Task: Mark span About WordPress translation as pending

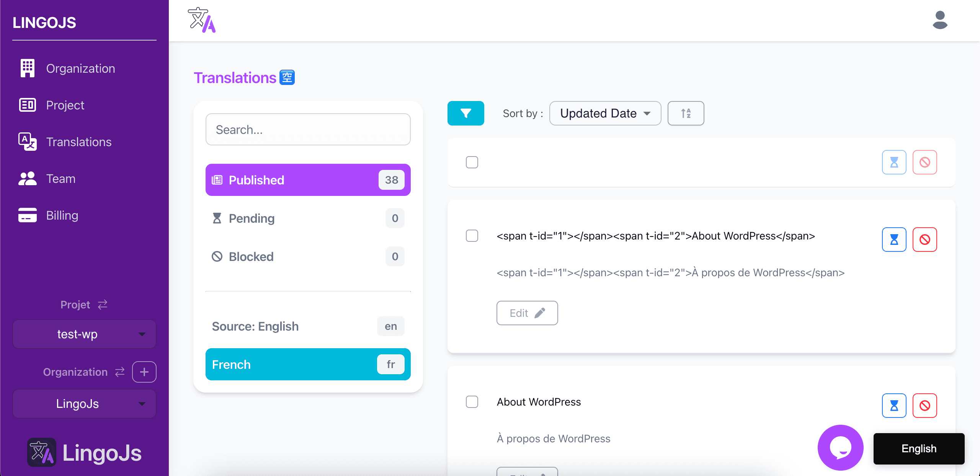Action: (x=894, y=240)
